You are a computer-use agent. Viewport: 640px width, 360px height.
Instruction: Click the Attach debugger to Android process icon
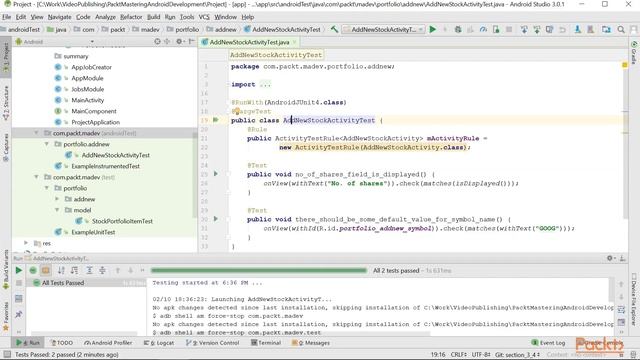(496, 29)
